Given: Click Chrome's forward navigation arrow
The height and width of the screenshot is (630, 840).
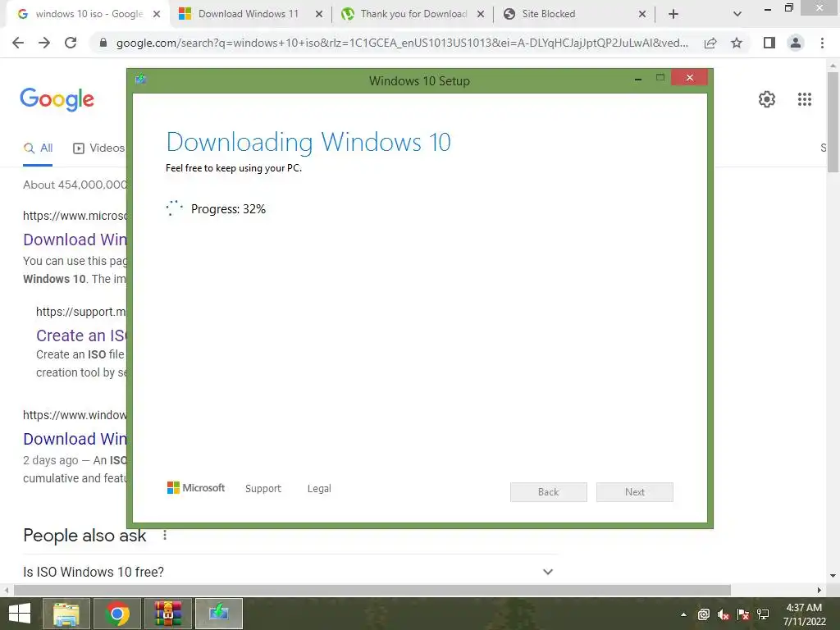Looking at the screenshot, I should (44, 43).
